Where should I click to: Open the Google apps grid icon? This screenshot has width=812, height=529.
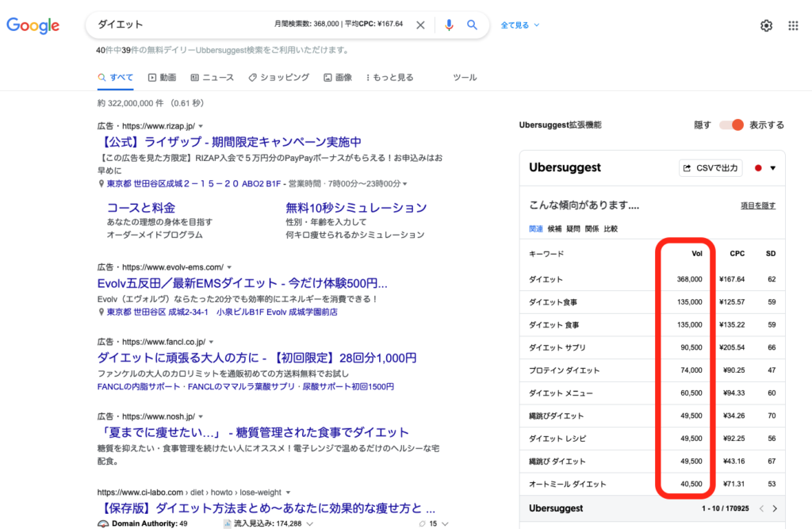pyautogui.click(x=793, y=25)
